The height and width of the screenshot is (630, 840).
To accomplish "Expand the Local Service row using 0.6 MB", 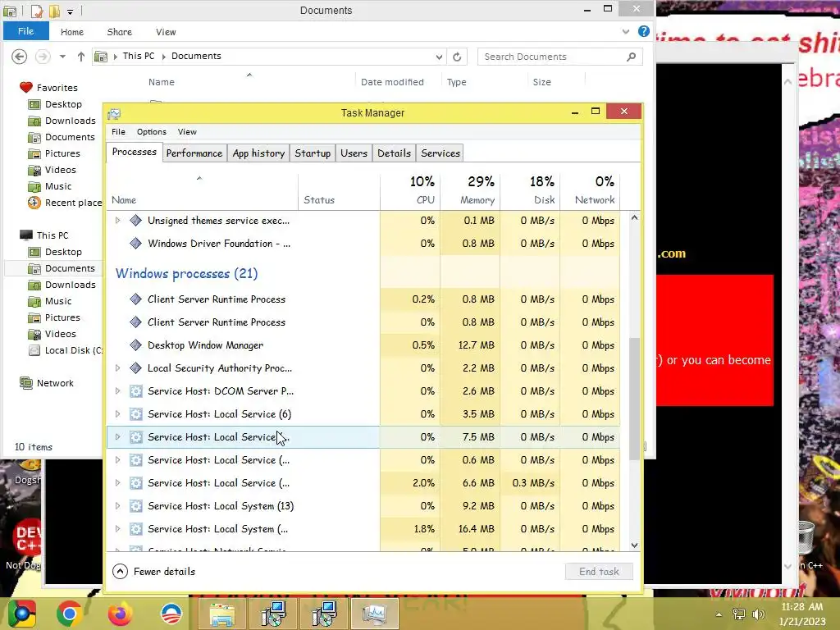I will click(x=117, y=459).
